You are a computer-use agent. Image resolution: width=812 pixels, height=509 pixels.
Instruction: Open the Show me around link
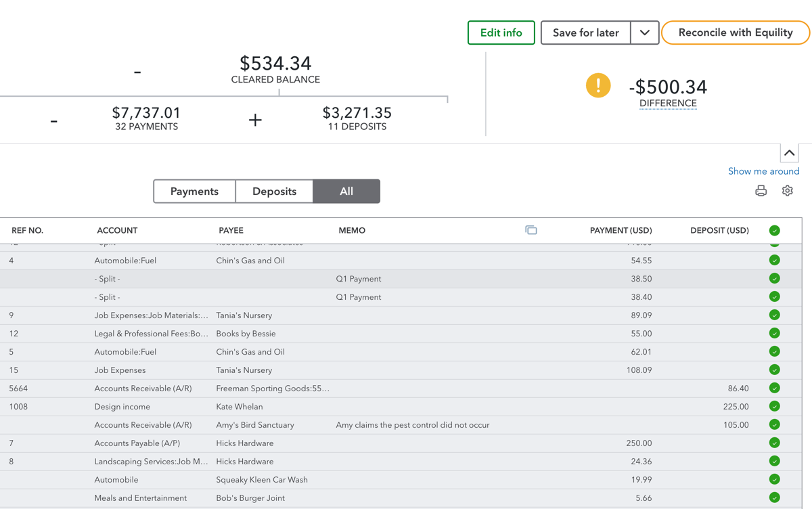[763, 171]
